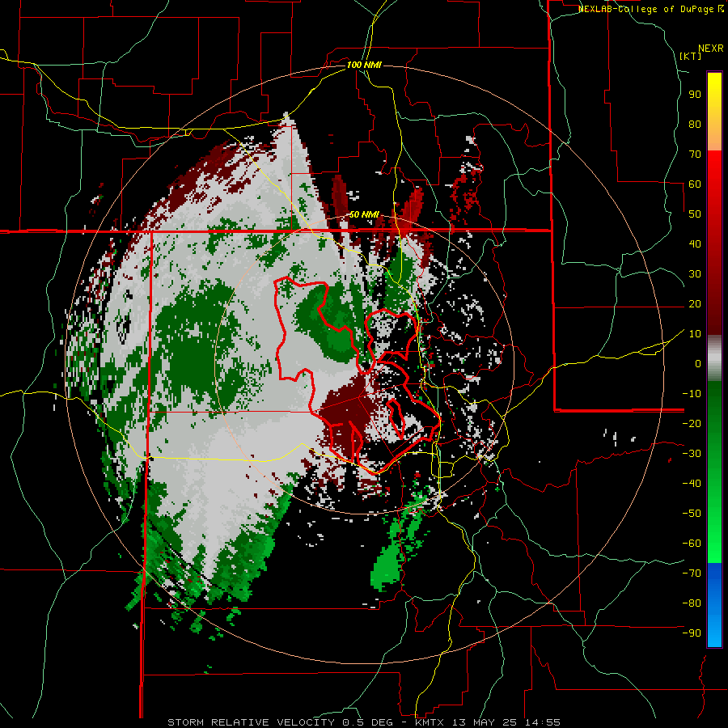
Task: Click the "50 NMI" range ring label
Action: click(x=364, y=214)
